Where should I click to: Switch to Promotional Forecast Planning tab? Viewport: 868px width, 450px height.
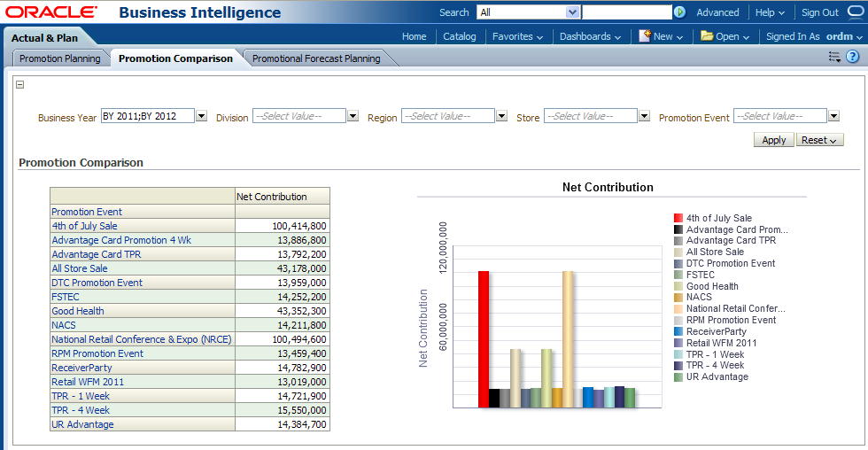pyautogui.click(x=316, y=58)
